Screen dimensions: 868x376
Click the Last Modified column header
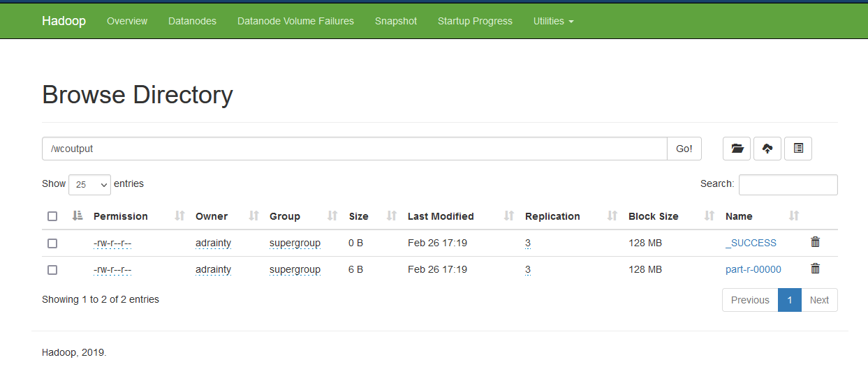[441, 216]
